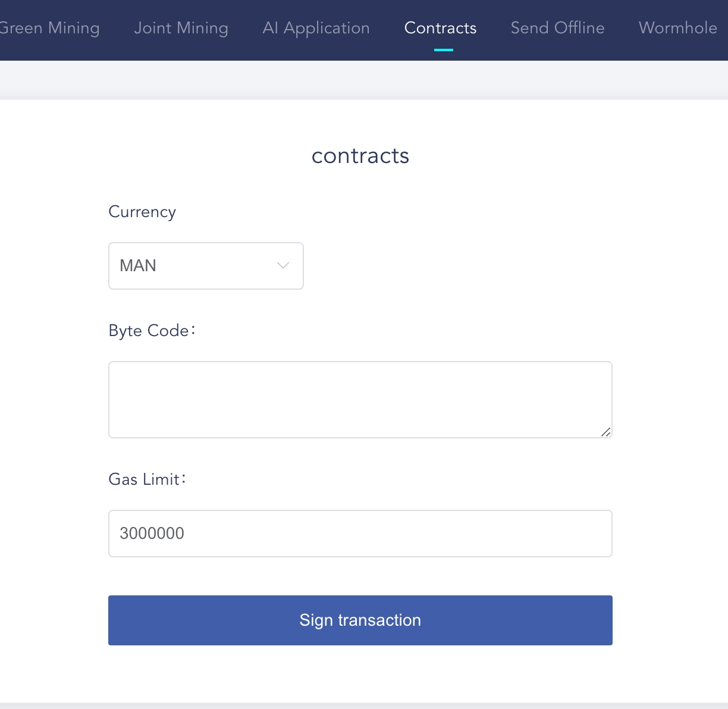Select the Contracts tab

pyautogui.click(x=440, y=28)
